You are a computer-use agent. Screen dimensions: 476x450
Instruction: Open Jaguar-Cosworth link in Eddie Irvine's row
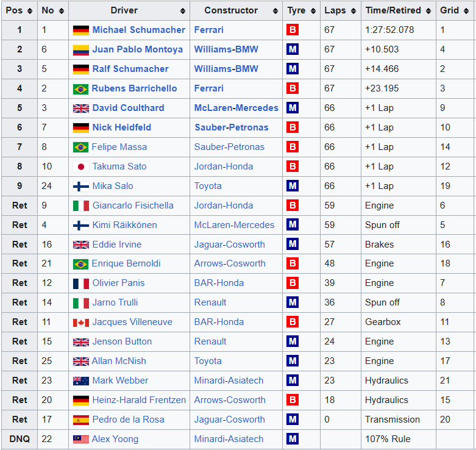[x=230, y=245]
